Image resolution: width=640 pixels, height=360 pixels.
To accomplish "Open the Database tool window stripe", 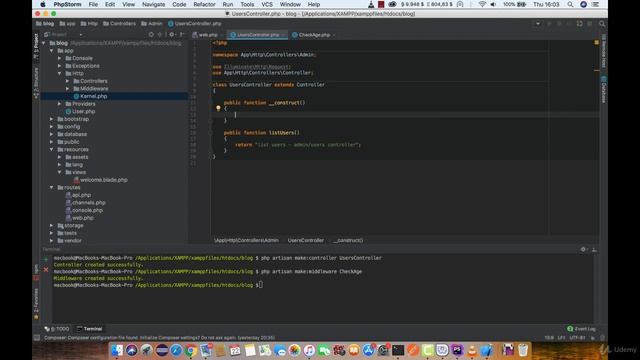I will click(x=603, y=89).
